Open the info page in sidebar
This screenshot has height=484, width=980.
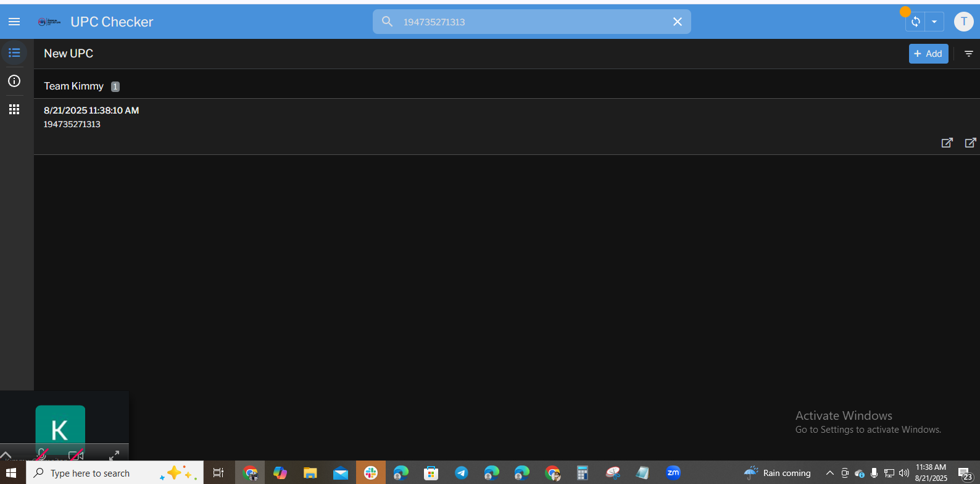[14, 81]
